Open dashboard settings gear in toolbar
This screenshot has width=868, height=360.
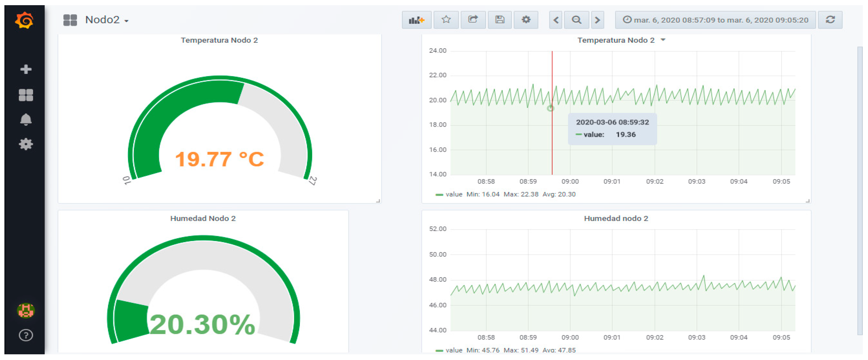[526, 20]
